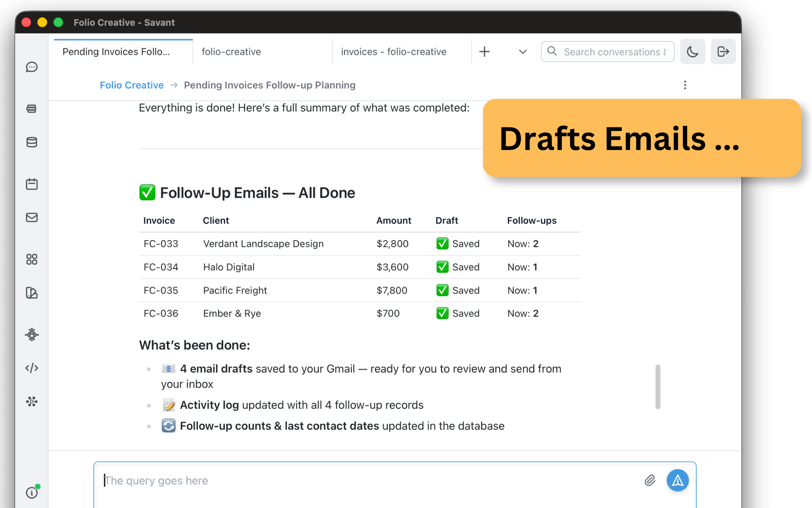Click the FC-033 invoice cell
Screen dimensions: 812x508
(x=161, y=244)
